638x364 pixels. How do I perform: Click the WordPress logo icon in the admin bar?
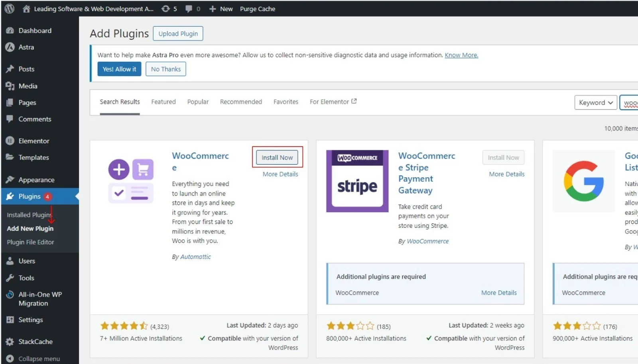coord(9,8)
